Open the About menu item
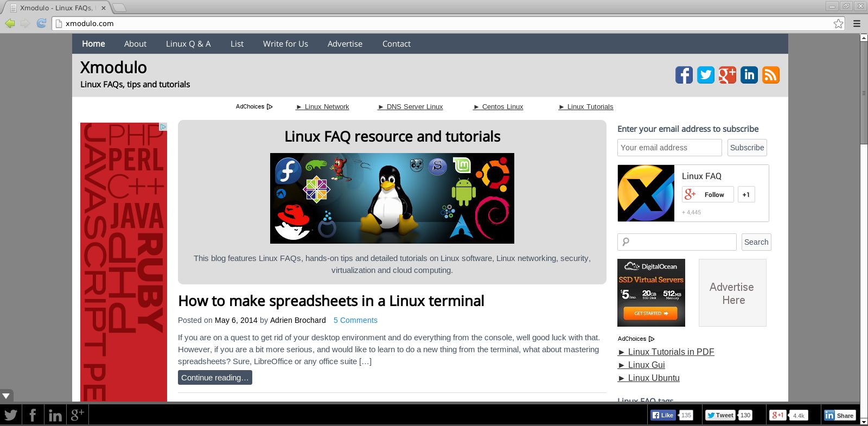Screen dimensions: 868x426 (x=135, y=44)
